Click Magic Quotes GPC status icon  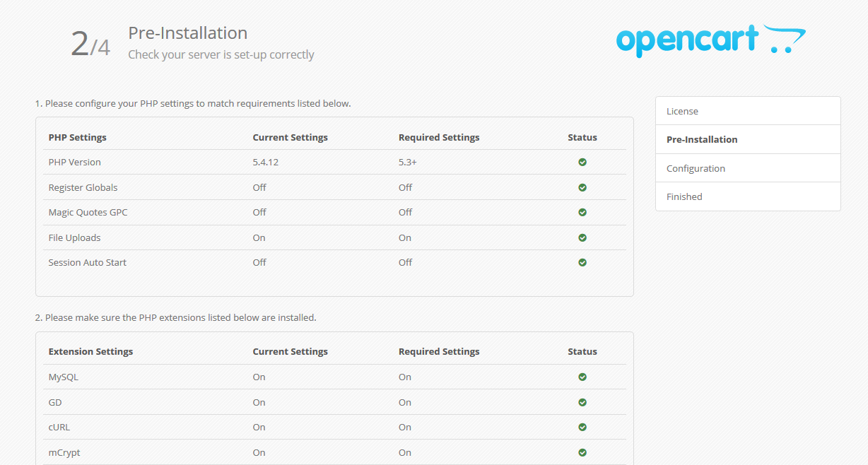pos(582,212)
